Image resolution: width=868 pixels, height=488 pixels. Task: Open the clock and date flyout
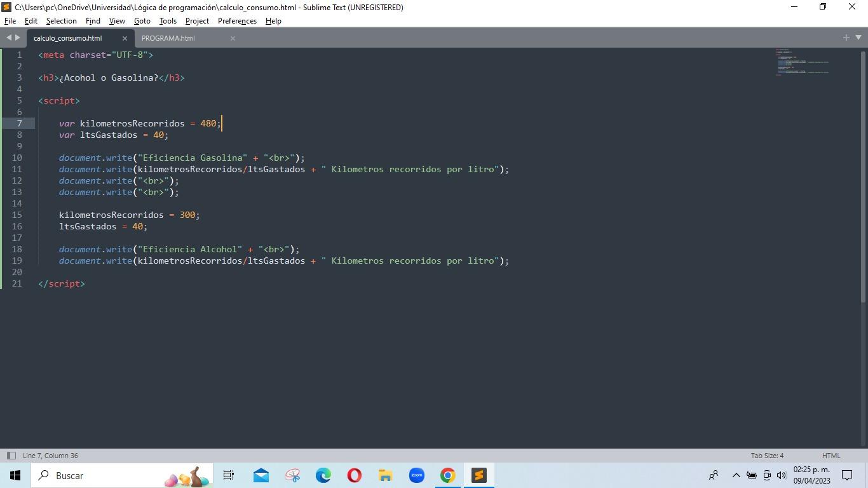coord(811,475)
